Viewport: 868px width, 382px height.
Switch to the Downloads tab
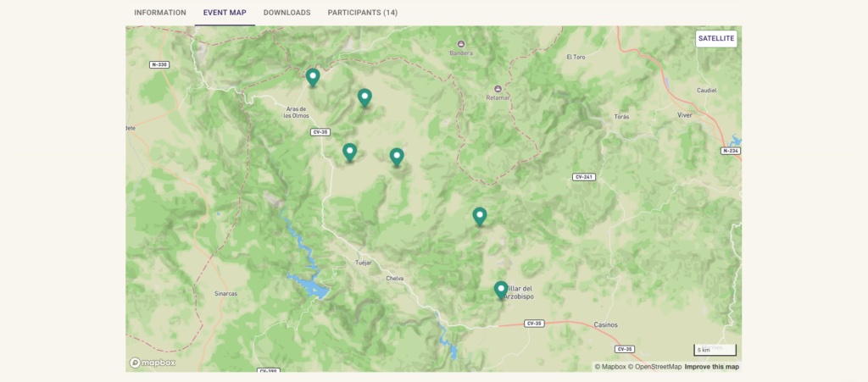pyautogui.click(x=287, y=13)
